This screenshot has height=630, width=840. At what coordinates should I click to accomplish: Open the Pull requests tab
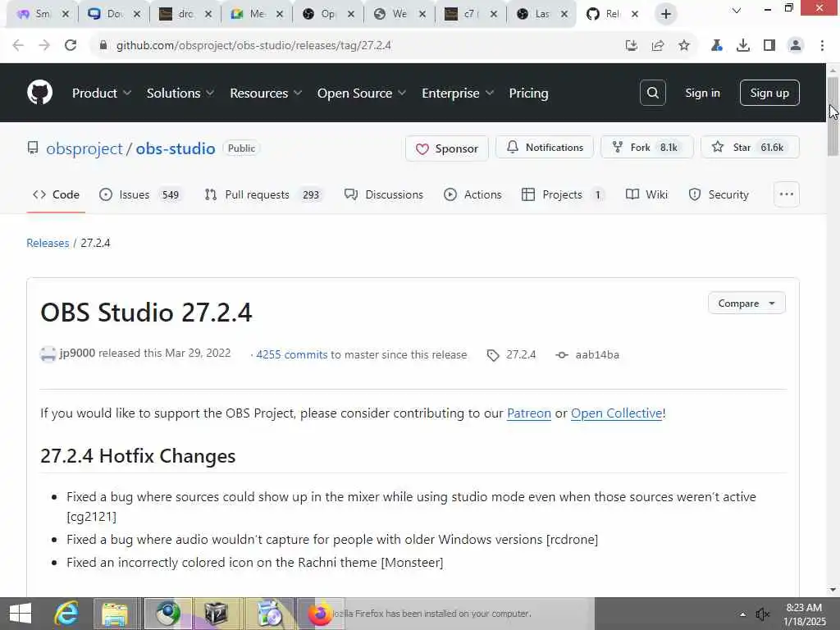(x=264, y=194)
